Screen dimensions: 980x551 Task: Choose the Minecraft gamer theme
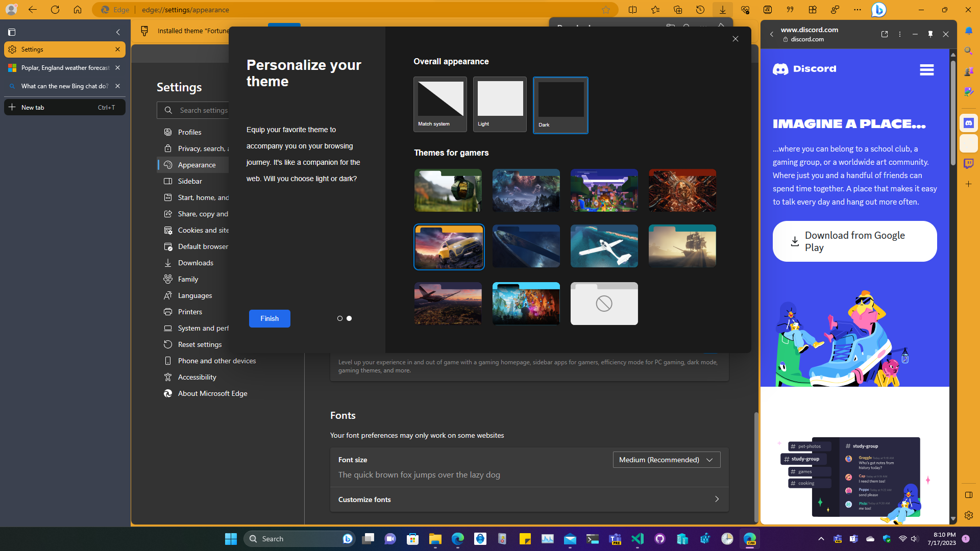(604, 190)
